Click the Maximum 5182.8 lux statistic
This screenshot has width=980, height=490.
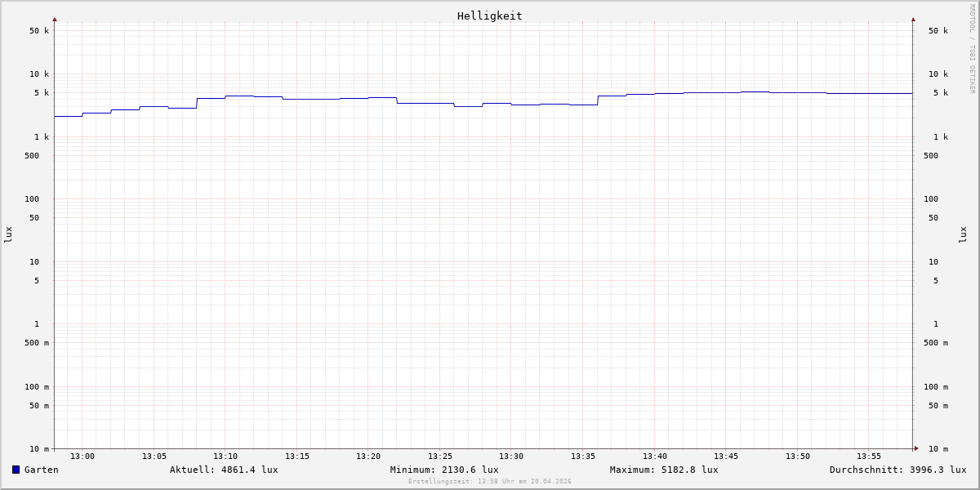664,470
